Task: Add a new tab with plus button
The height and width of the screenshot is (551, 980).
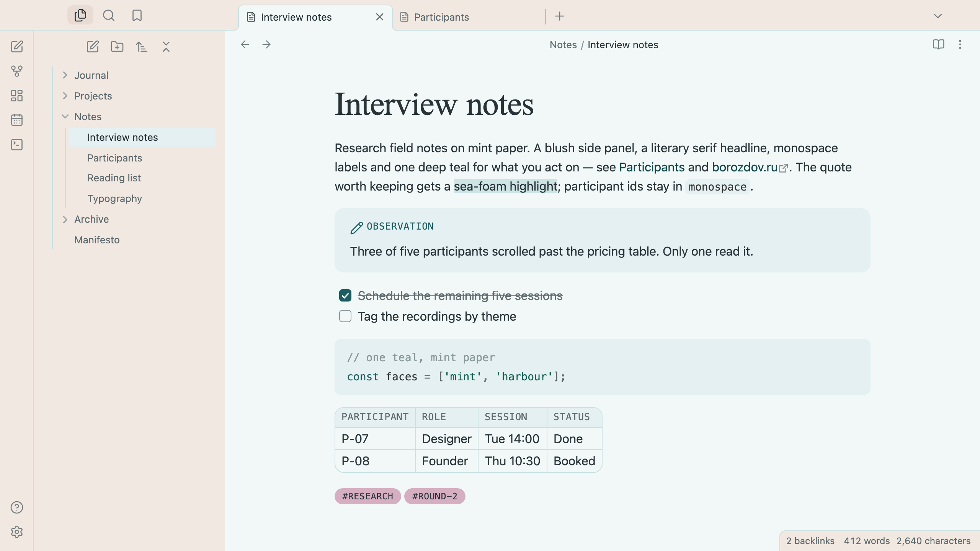Action: tap(560, 16)
